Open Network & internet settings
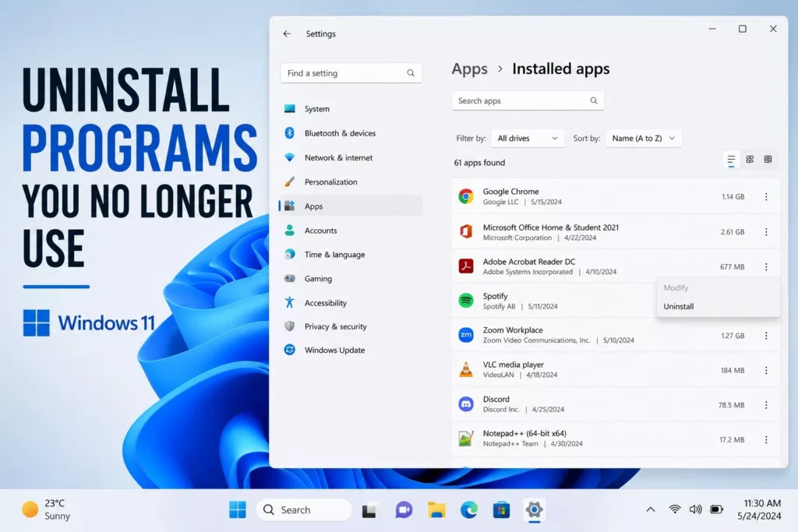The image size is (798, 532). pos(351,157)
